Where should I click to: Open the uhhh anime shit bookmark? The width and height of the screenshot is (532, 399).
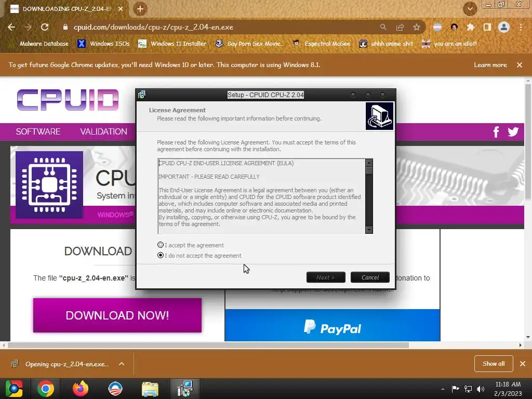click(387, 44)
